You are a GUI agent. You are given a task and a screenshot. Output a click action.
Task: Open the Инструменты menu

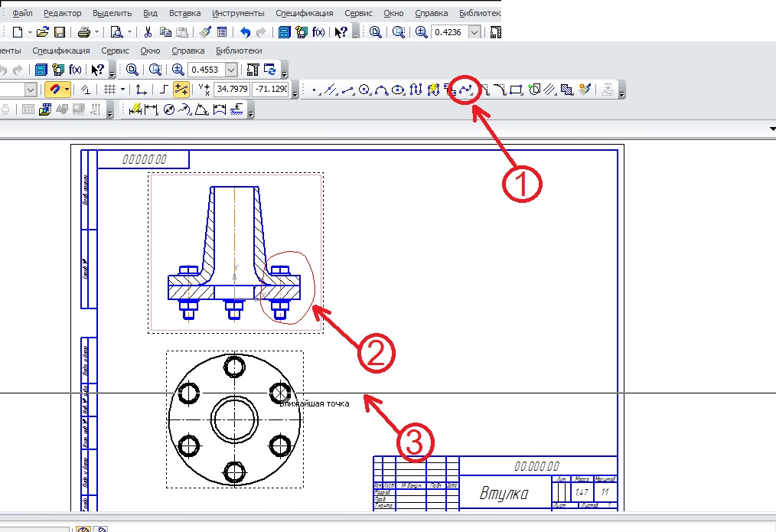click(238, 14)
